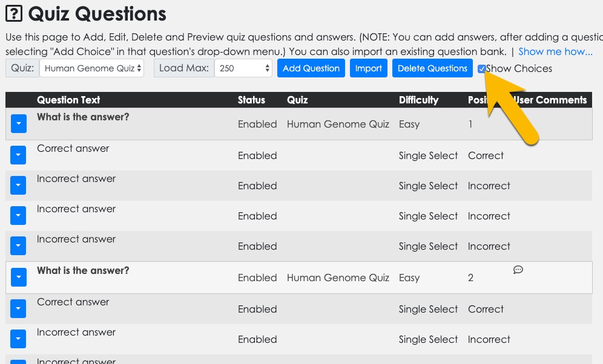Uncheck the Show Choices checkbox
Screen dimensions: 603x364
[x=481, y=69]
